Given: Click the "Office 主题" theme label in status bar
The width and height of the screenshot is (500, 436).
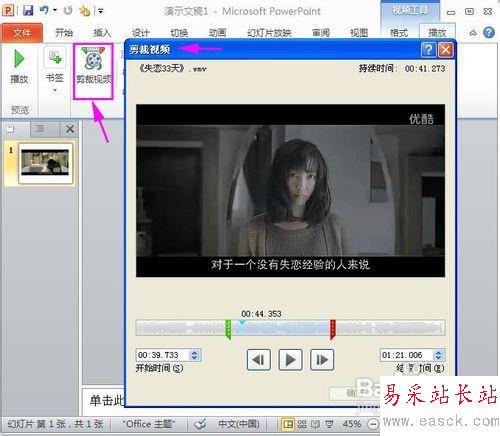Looking at the screenshot, I should pos(149,424).
